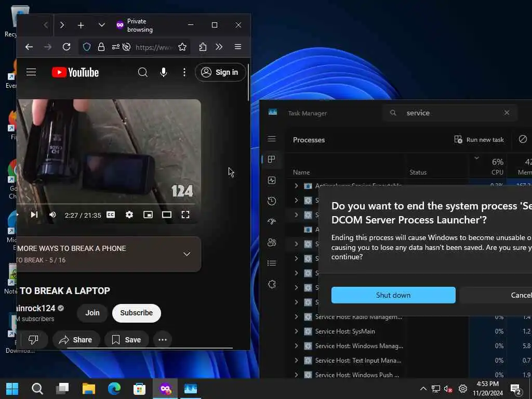Skip to next video in player

(x=34, y=215)
